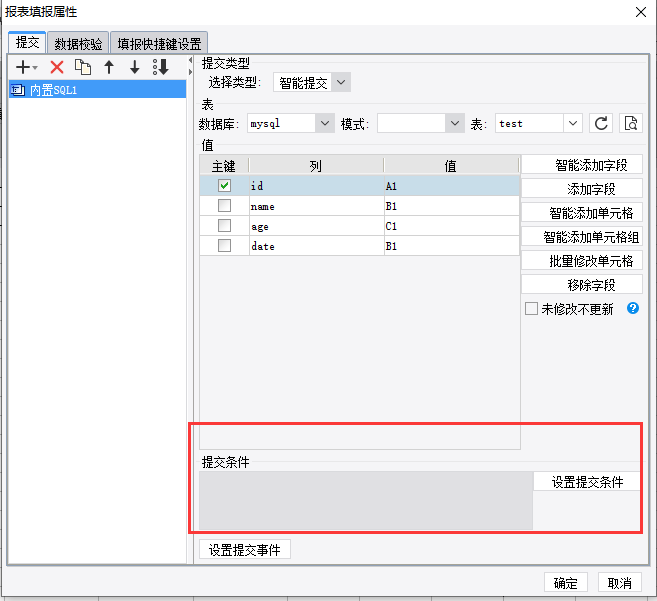Click the 设置提交条件 button
The image size is (657, 601).
[587, 482]
